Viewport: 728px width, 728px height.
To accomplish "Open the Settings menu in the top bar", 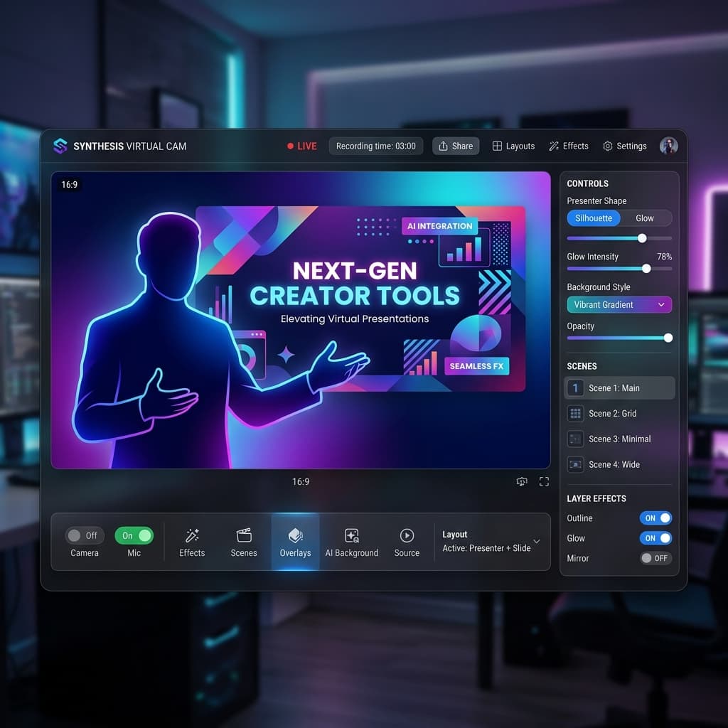I will tap(624, 146).
